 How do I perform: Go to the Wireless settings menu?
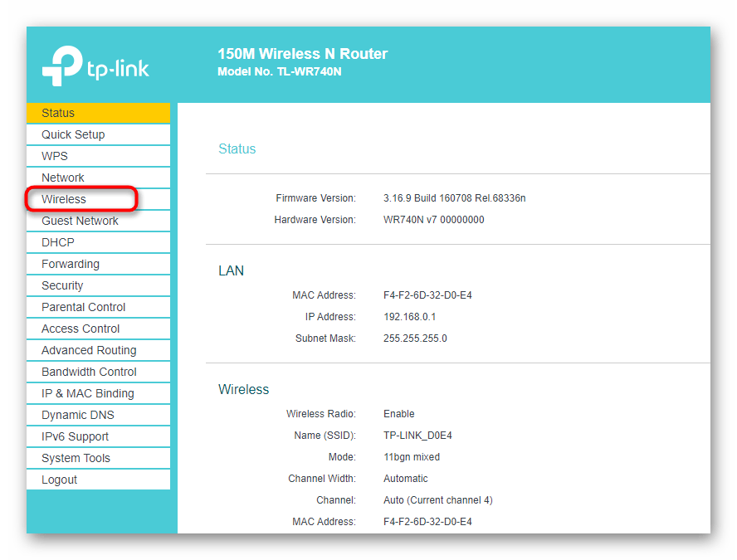click(x=98, y=200)
